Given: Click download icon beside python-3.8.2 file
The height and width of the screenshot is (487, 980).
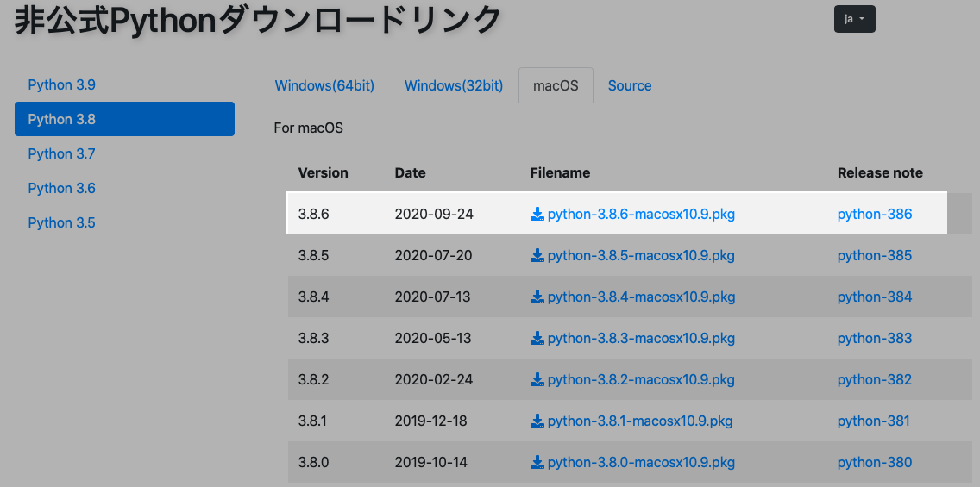Looking at the screenshot, I should [537, 379].
